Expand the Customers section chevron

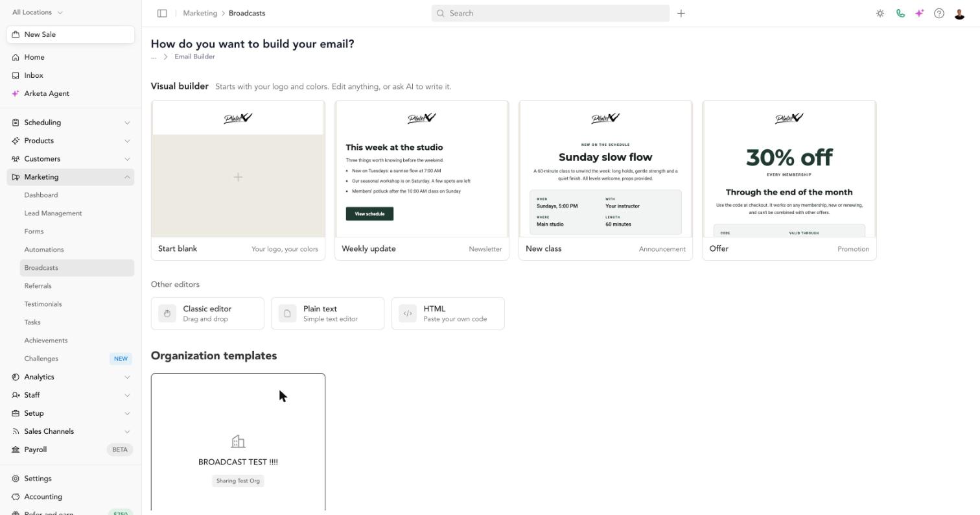(x=127, y=159)
